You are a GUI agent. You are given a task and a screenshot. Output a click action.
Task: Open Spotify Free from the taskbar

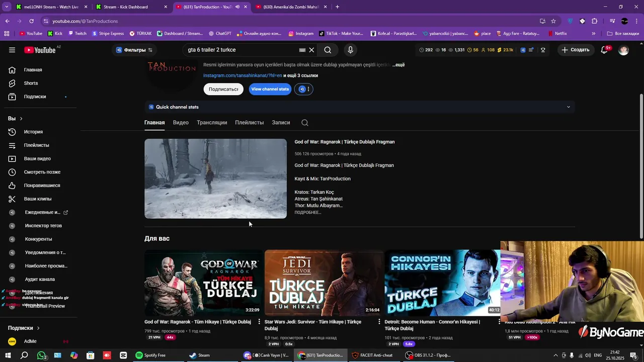(x=151, y=355)
